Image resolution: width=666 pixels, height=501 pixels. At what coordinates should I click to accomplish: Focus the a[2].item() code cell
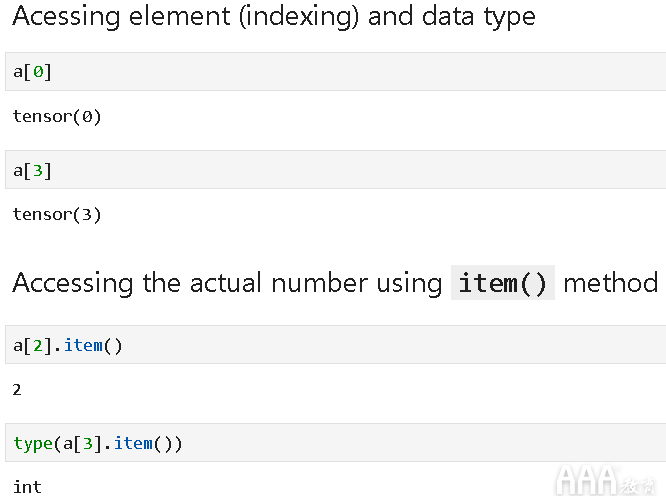336,344
